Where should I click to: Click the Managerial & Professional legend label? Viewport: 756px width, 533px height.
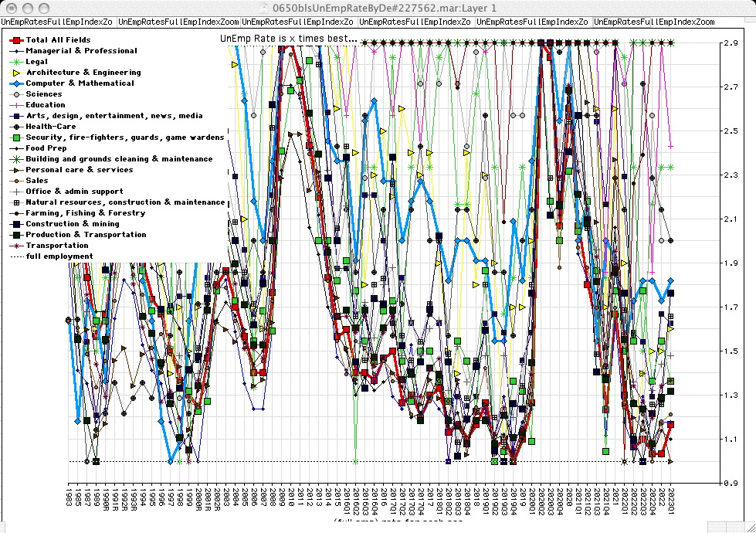pyautogui.click(x=81, y=50)
